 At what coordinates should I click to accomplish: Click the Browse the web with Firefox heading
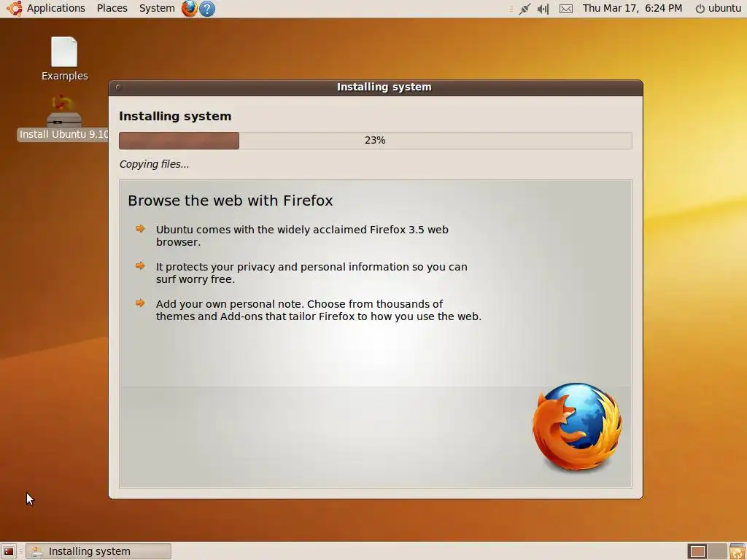230,201
